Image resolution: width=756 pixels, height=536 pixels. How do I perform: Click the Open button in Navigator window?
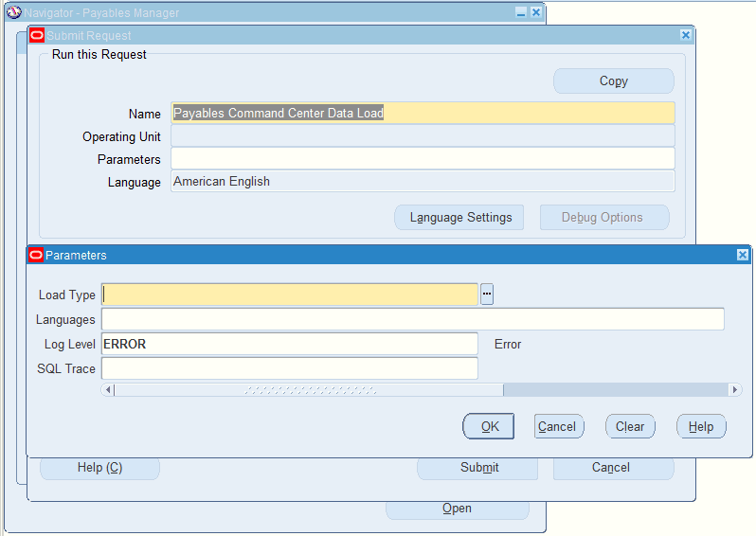(x=458, y=509)
